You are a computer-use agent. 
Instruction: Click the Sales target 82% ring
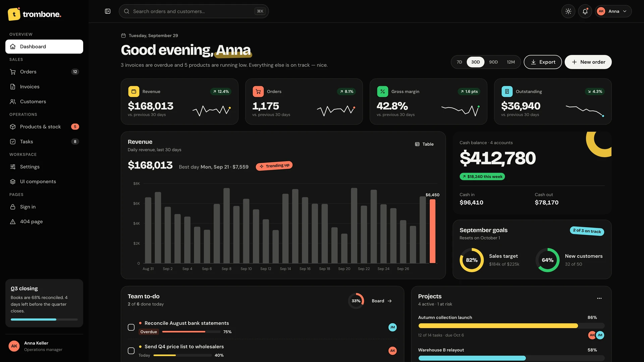pyautogui.click(x=472, y=260)
